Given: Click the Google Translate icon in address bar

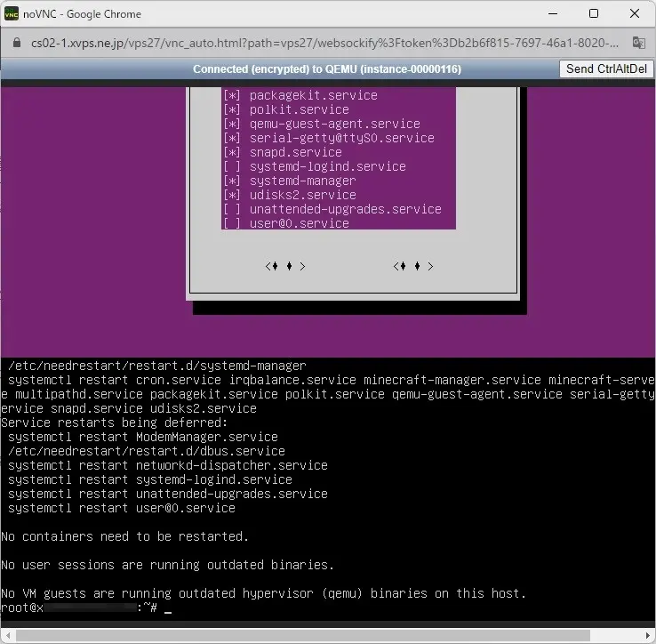Looking at the screenshot, I should 638,42.
